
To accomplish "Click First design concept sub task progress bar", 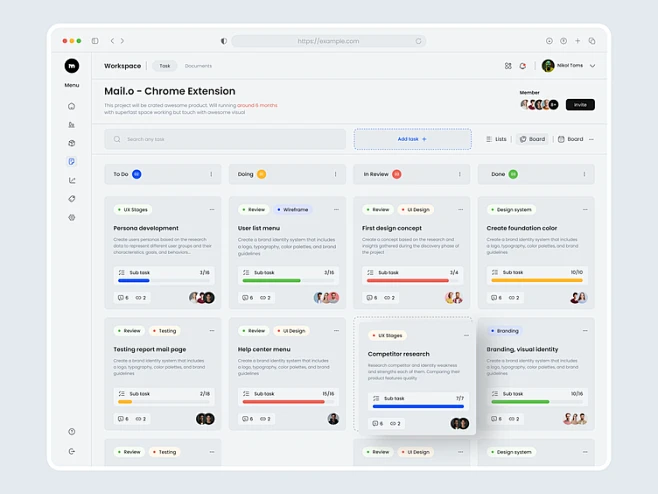I will click(x=413, y=280).
